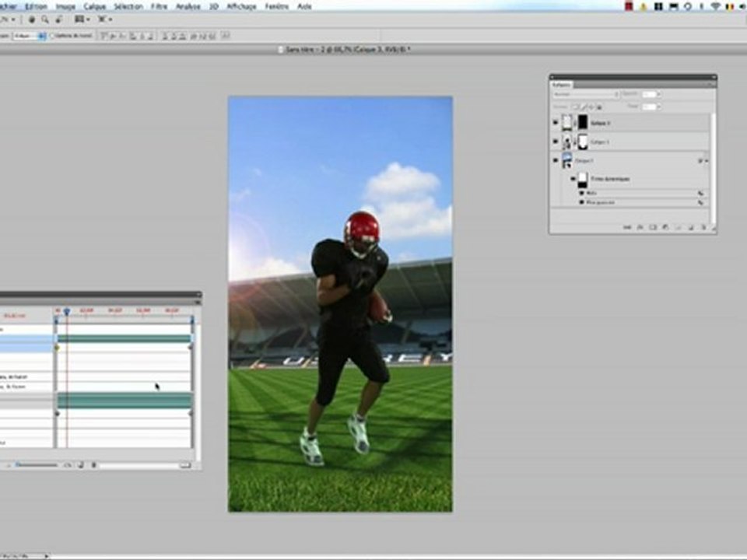The height and width of the screenshot is (560, 747).
Task: Open the 3D menu
Action: pyautogui.click(x=214, y=7)
